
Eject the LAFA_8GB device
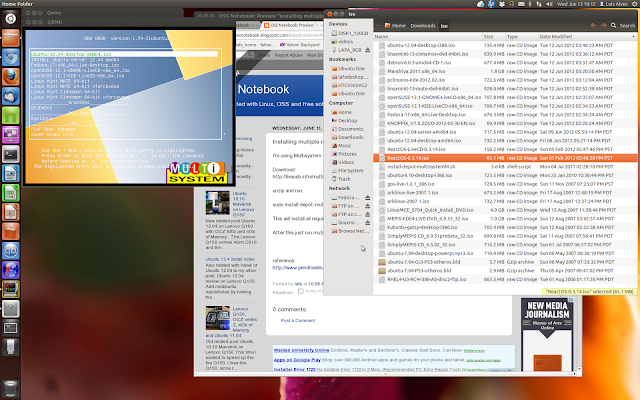(367, 50)
